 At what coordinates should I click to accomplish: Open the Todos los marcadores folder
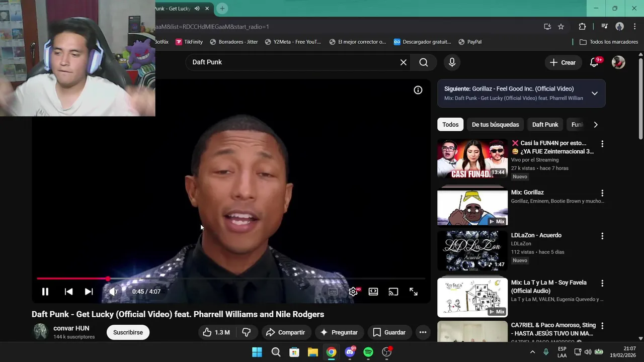coord(609,42)
